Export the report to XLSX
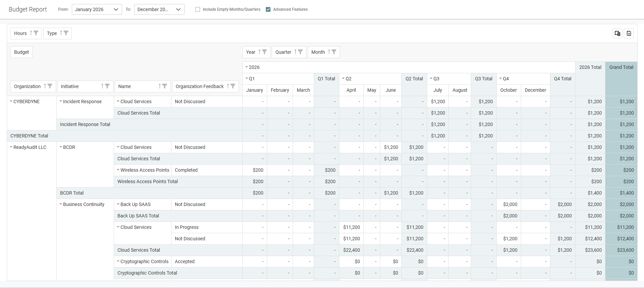This screenshot has height=288, width=644. point(629,33)
